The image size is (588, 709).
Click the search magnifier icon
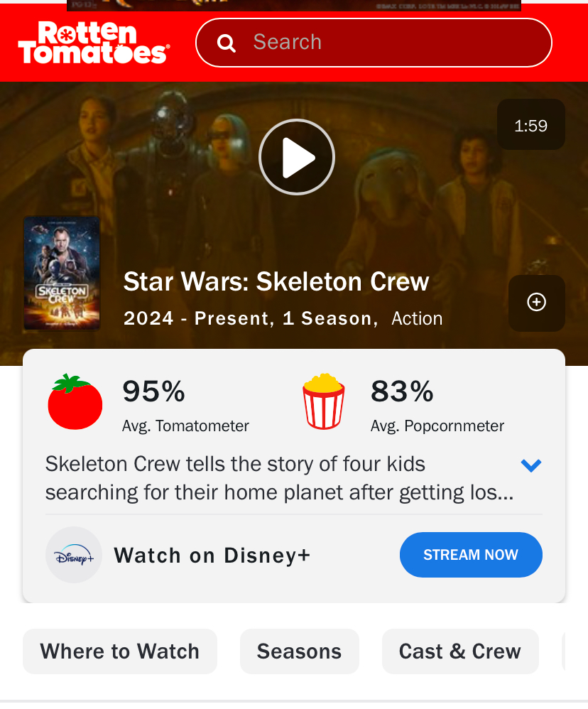point(226,43)
